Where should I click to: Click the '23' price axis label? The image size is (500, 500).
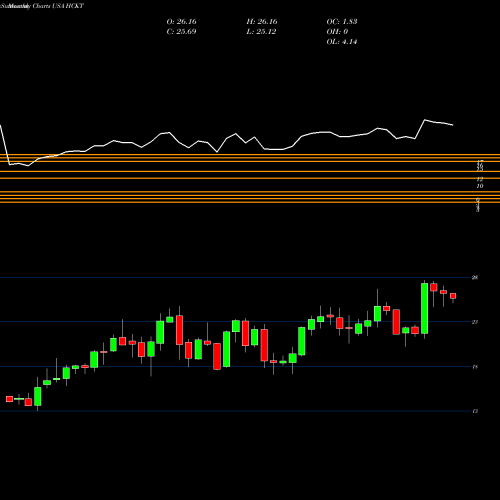(x=475, y=322)
